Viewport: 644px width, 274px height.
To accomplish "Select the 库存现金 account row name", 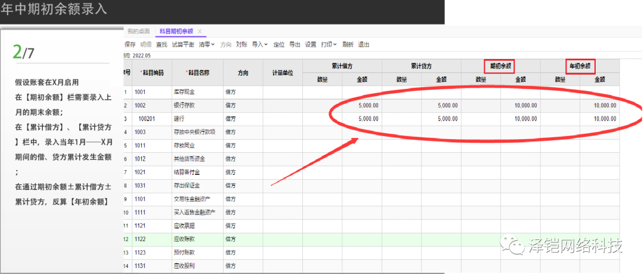I will [185, 91].
